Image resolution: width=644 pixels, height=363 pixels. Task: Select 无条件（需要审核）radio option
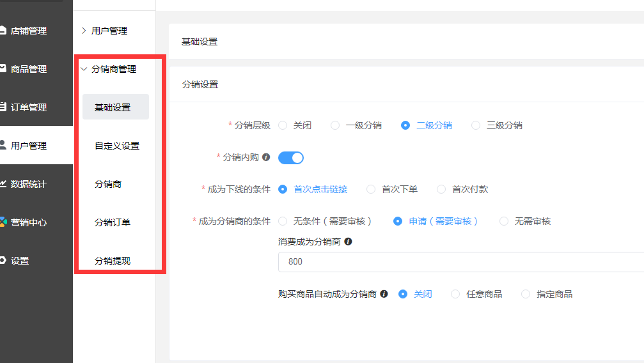[283, 221]
